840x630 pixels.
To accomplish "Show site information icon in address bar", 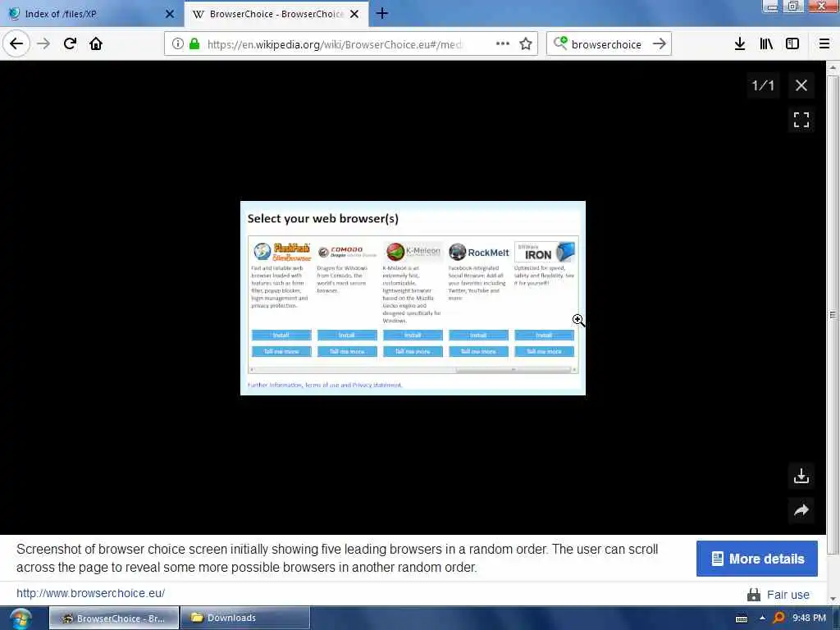I will point(177,44).
